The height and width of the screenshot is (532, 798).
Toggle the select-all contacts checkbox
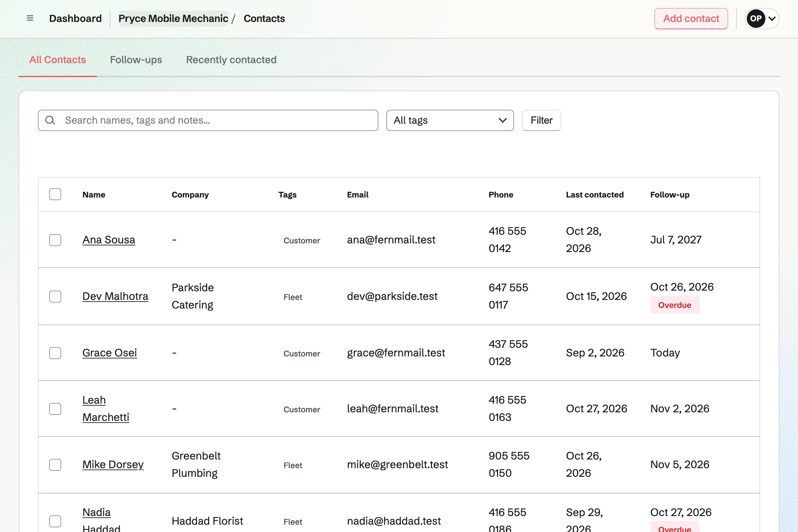click(x=55, y=195)
